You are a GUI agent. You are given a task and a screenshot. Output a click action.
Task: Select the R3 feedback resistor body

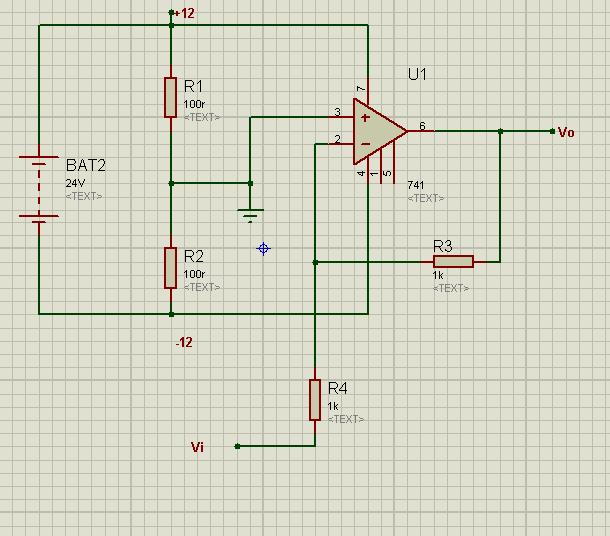(x=453, y=262)
